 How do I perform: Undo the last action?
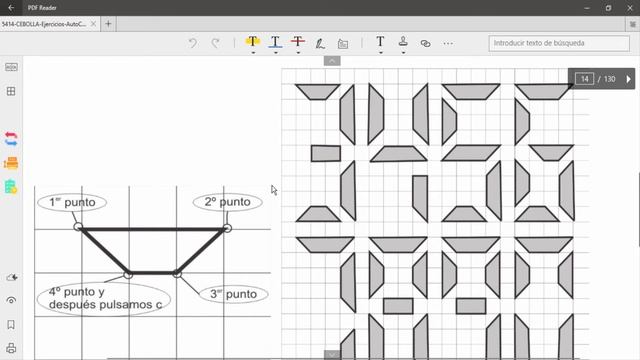click(193, 43)
